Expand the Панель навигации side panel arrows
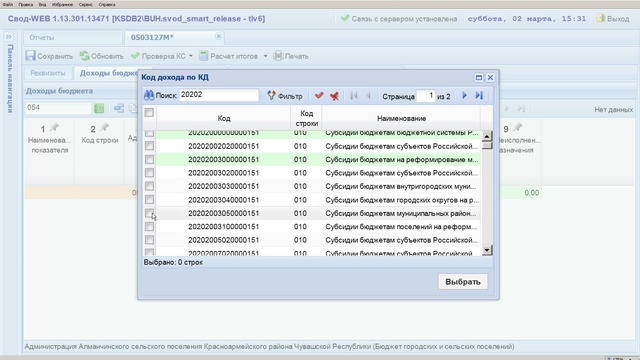640x360 pixels. [9, 37]
